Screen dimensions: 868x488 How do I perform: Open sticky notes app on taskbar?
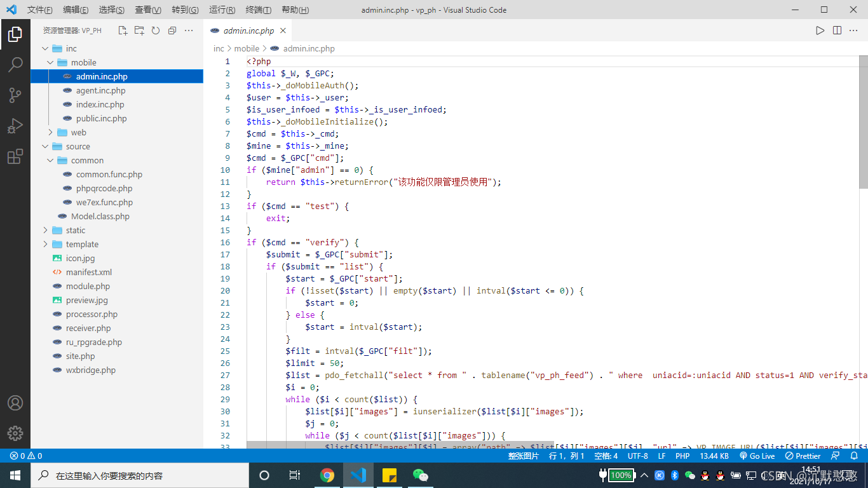click(390, 475)
